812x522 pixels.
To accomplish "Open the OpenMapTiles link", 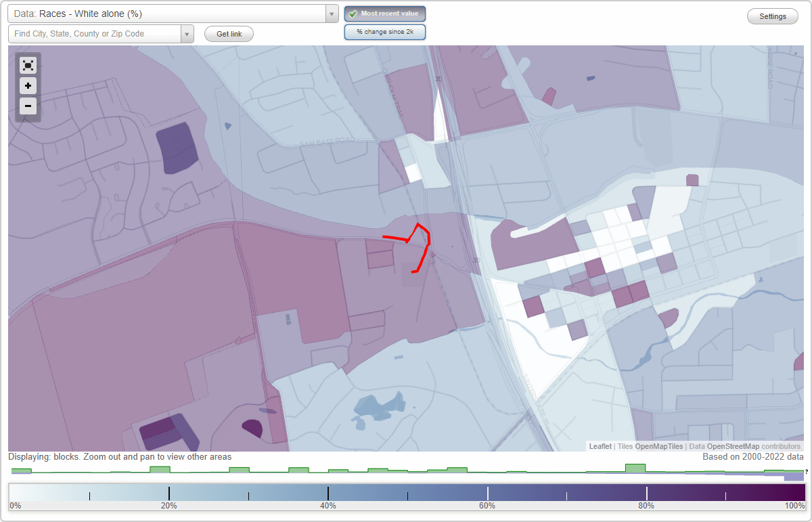I will tap(659, 446).
